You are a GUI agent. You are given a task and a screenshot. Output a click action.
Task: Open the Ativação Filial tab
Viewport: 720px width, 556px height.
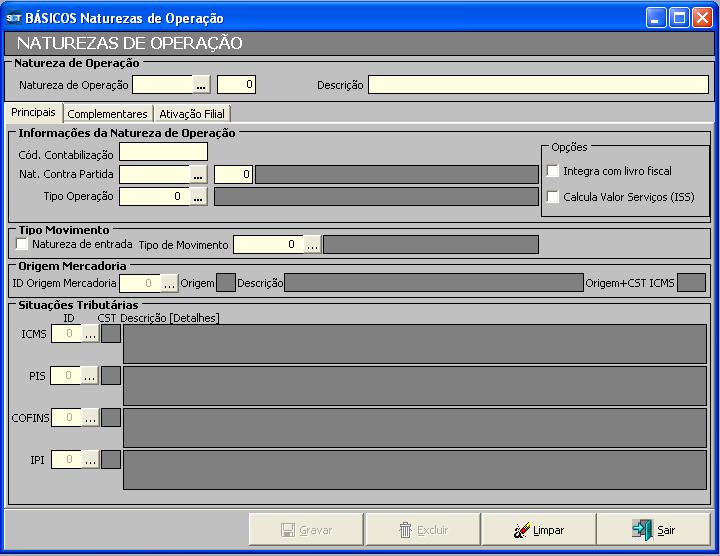click(192, 114)
